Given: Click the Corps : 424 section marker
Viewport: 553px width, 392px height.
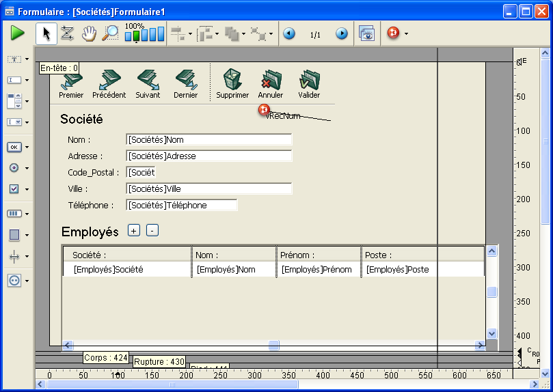Looking at the screenshot, I should 106,357.
